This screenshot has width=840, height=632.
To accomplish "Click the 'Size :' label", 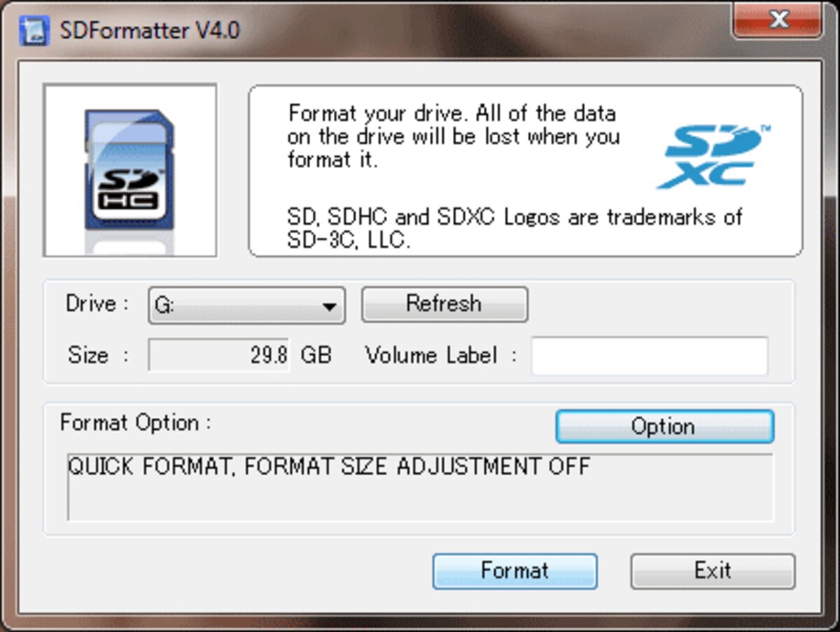I will click(98, 356).
